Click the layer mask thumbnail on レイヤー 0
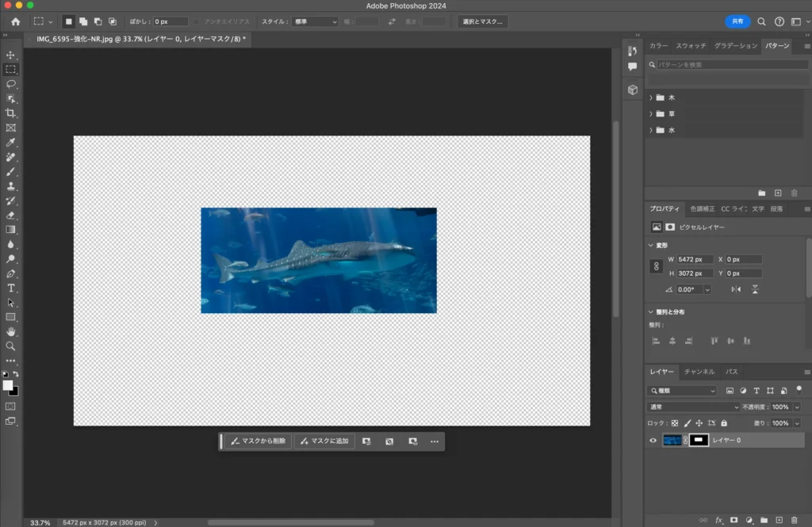The height and width of the screenshot is (527, 812). click(x=699, y=440)
